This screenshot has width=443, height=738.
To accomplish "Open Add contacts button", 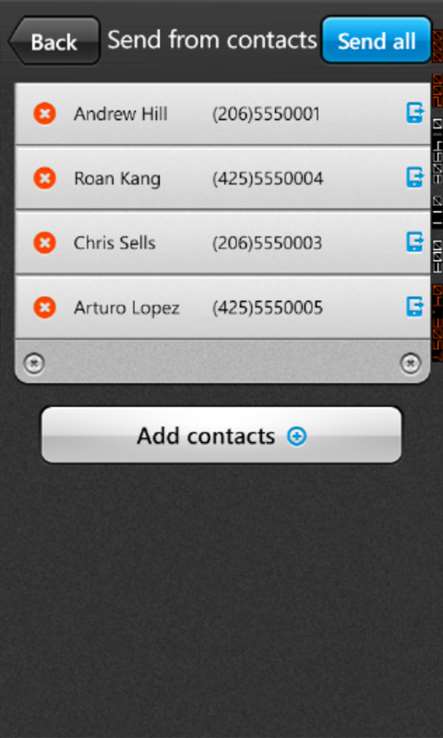I will tap(221, 435).
